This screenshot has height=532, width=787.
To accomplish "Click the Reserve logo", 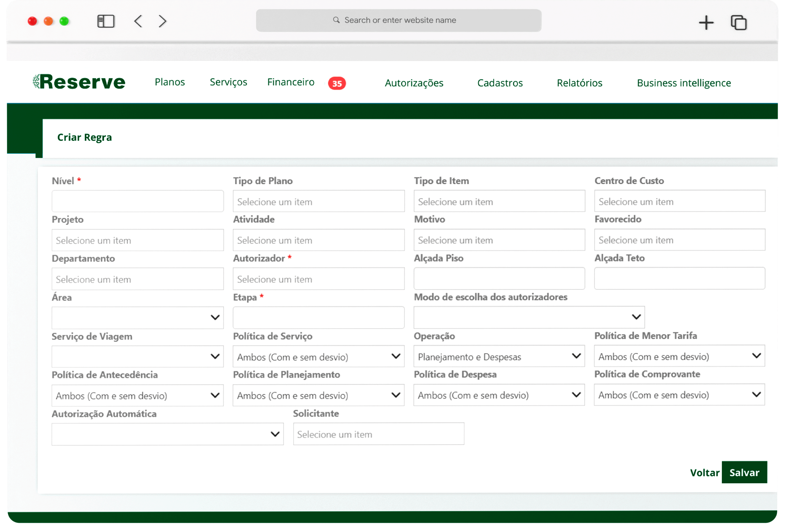I will tap(79, 82).
